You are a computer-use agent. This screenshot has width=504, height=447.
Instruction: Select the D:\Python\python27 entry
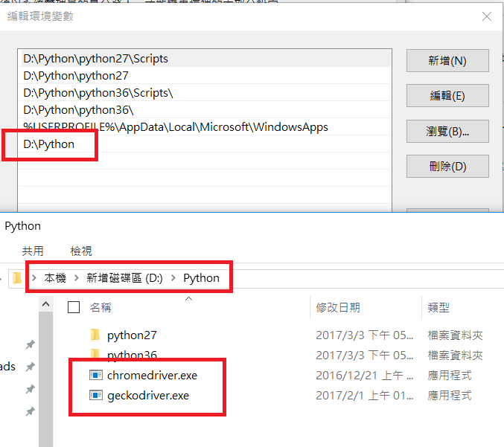[205, 76]
